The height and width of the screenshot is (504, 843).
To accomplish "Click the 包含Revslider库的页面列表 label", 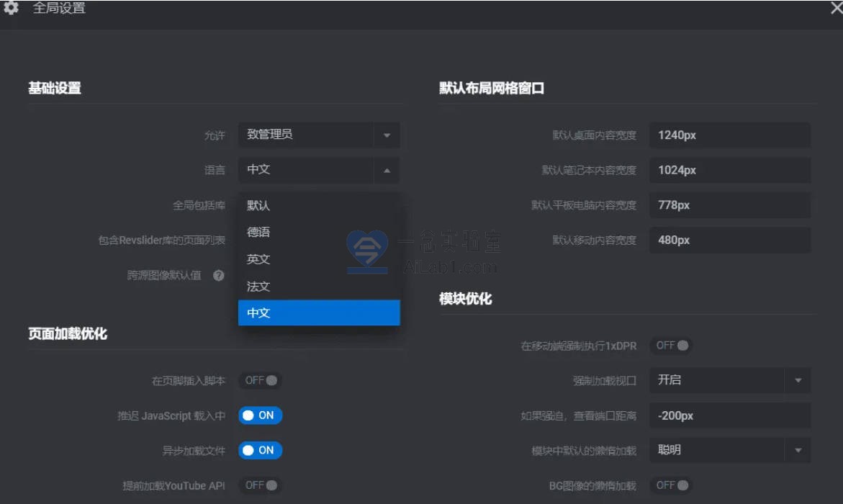I will (x=161, y=240).
